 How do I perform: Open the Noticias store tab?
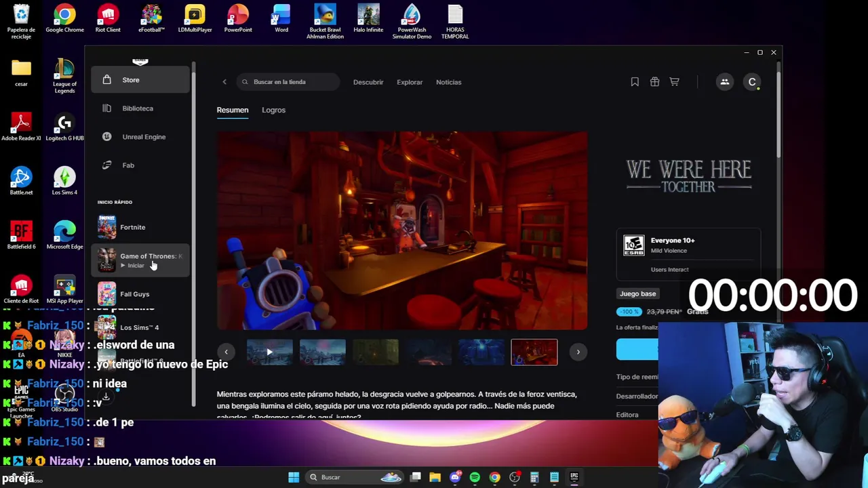point(448,82)
